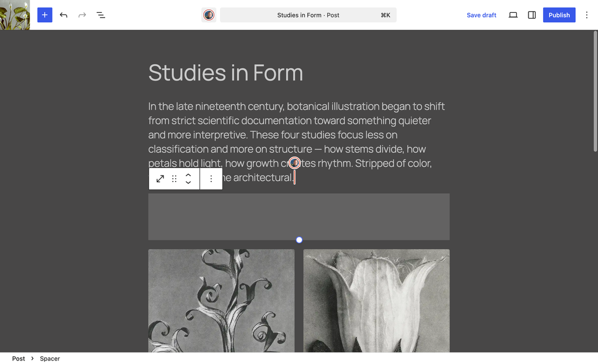The image size is (598, 364).
Task: Click Save draft
Action: tap(481, 15)
